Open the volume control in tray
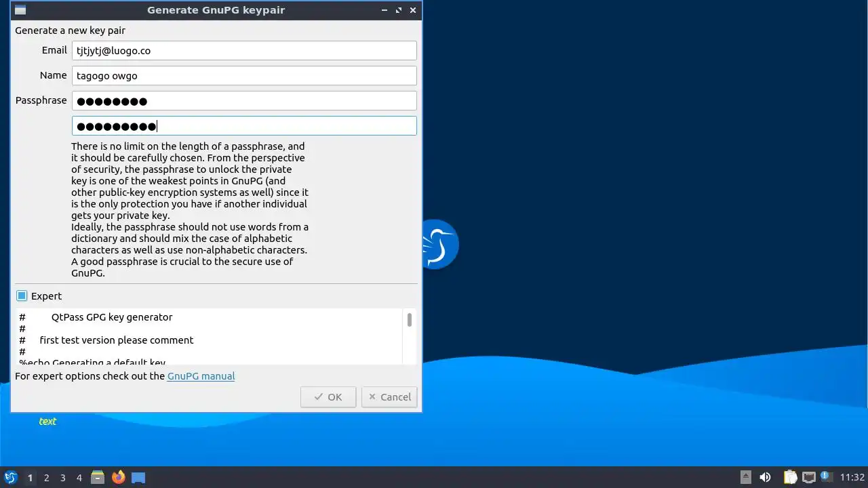Viewport: 868px width, 488px height. tap(765, 477)
